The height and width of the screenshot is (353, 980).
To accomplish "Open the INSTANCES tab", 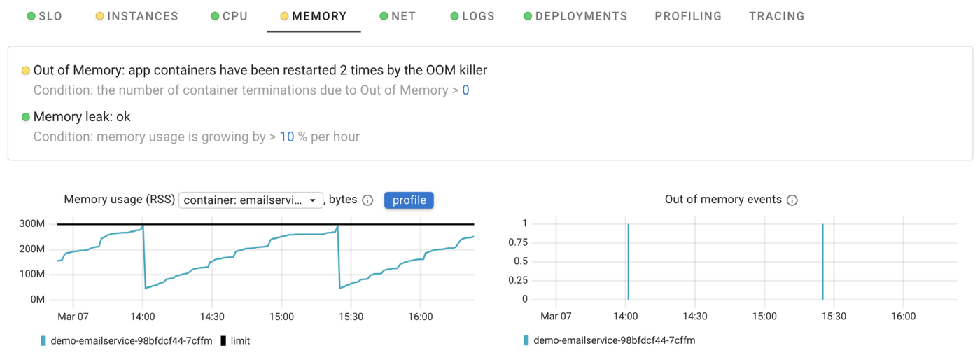I will coord(136,16).
